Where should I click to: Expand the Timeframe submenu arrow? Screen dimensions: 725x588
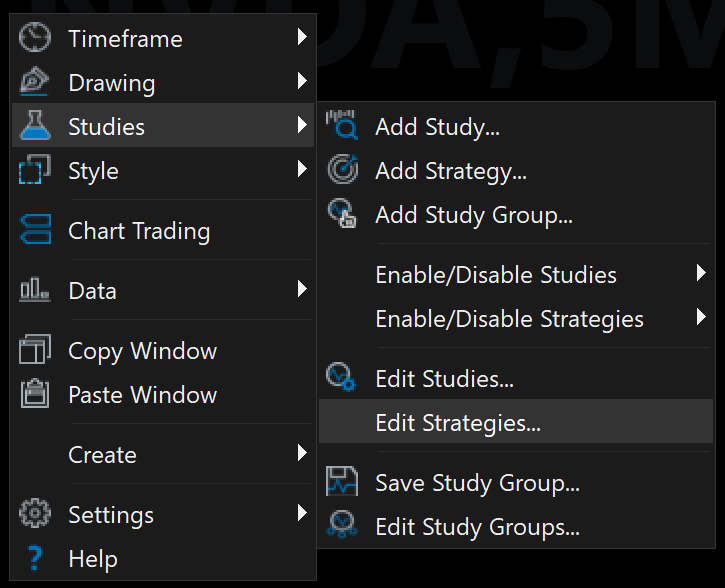(x=302, y=37)
